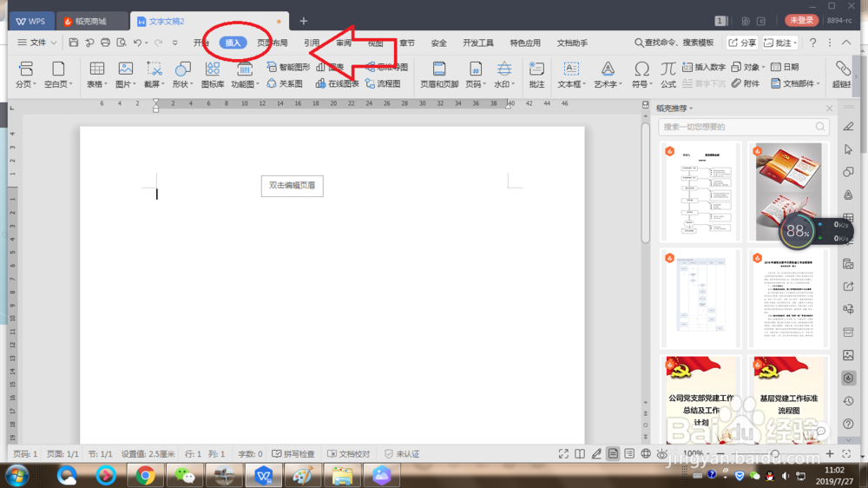Insert page numbers with 页码

click(476, 74)
